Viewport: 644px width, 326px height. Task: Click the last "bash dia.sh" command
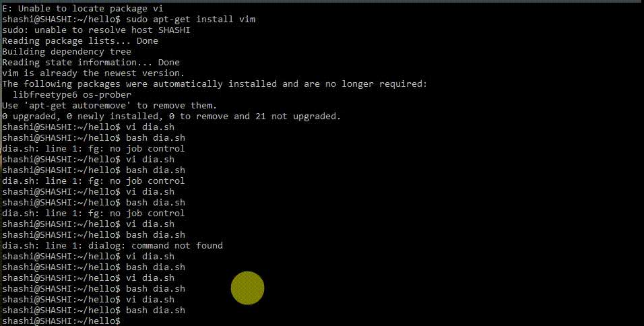[156, 311]
